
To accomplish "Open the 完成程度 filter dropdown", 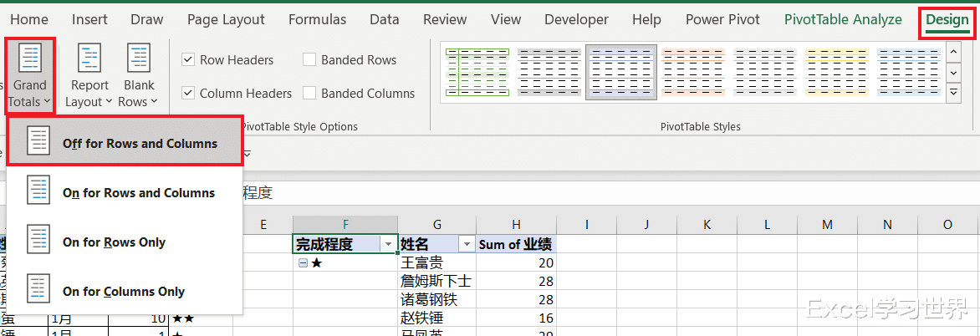I will point(387,244).
